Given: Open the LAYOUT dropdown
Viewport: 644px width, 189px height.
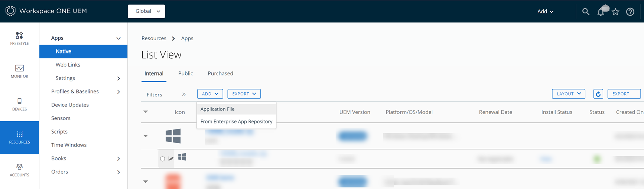Looking at the screenshot, I should [569, 94].
